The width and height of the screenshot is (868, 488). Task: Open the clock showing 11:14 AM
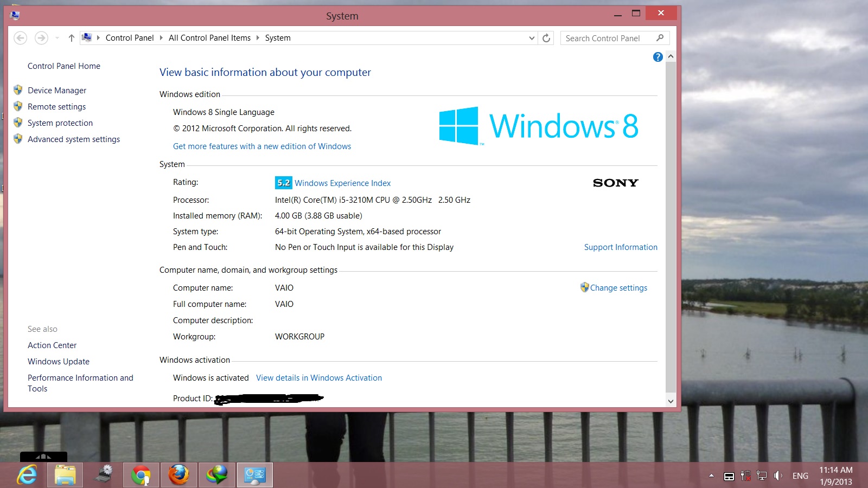[836, 476]
